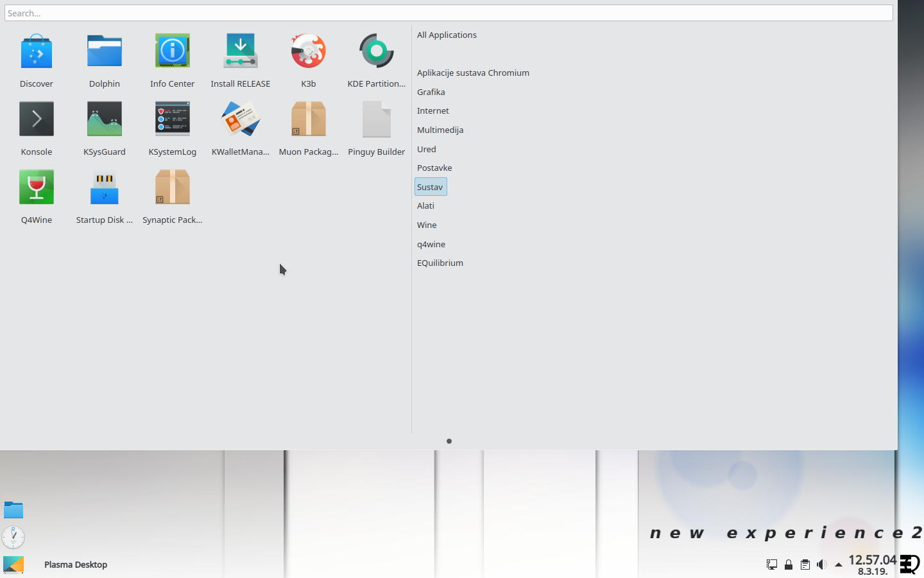The height and width of the screenshot is (578, 924).
Task: Select the Sustav category
Action: pyautogui.click(x=431, y=187)
